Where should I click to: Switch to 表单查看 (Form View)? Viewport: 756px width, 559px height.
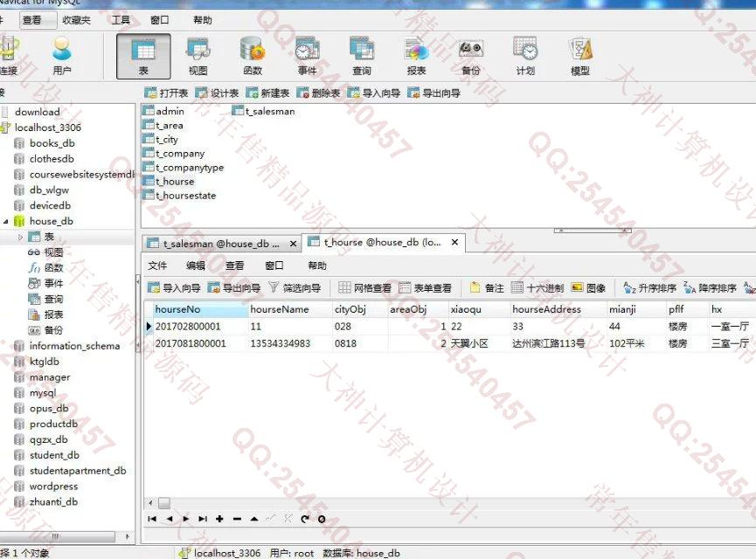pos(426,287)
